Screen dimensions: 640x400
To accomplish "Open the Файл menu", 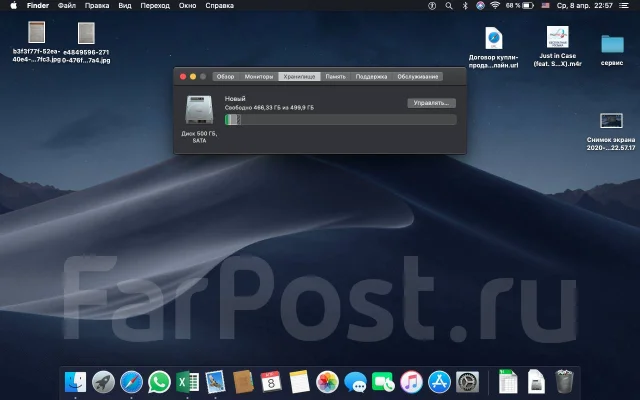I will pyautogui.click(x=67, y=6).
